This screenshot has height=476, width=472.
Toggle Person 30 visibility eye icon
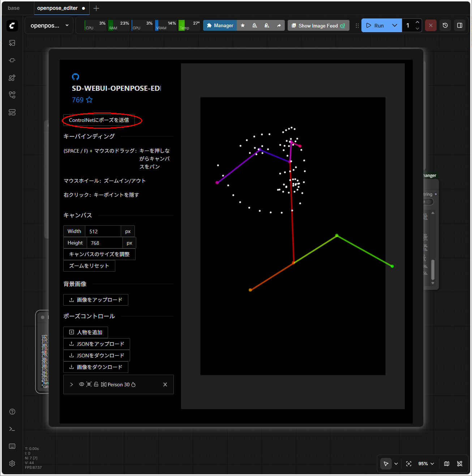click(x=82, y=384)
